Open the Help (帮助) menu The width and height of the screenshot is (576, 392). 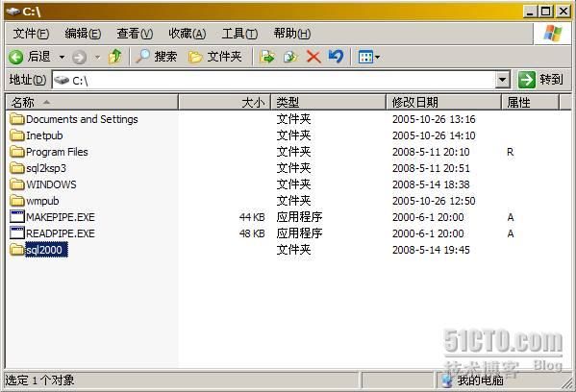point(292,34)
